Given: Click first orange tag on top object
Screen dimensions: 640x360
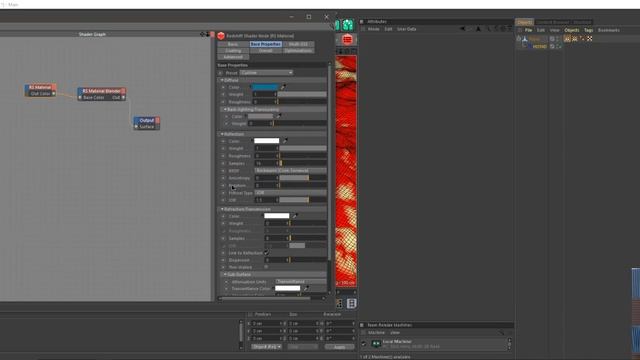Looking at the screenshot, I should click(567, 39).
